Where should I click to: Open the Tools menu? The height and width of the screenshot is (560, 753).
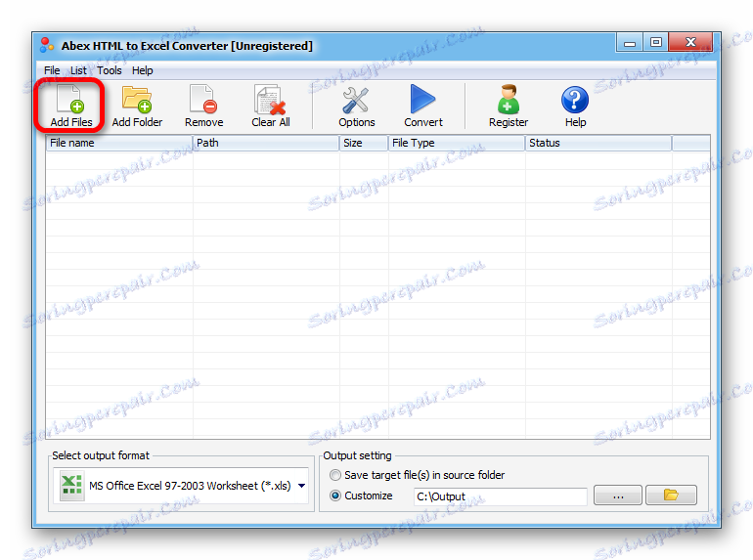coord(109,70)
